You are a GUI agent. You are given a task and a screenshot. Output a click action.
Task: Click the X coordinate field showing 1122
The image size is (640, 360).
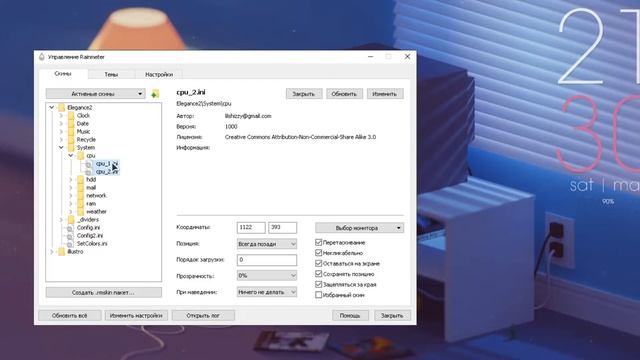coord(251,227)
